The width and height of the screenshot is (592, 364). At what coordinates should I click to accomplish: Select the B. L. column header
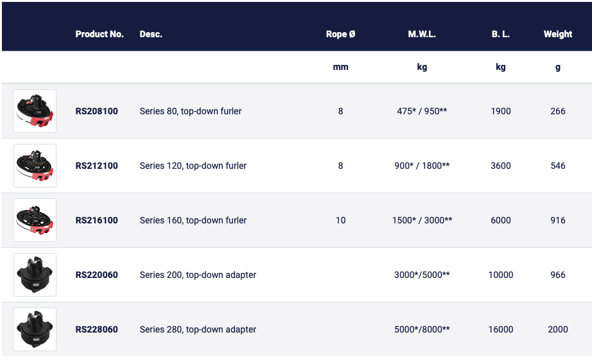tap(501, 34)
